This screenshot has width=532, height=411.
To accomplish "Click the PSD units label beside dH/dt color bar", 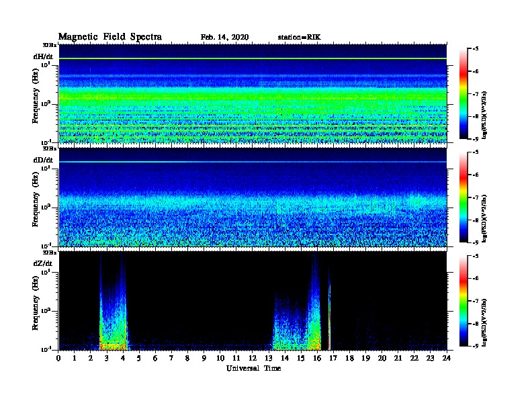I will coord(484,115).
